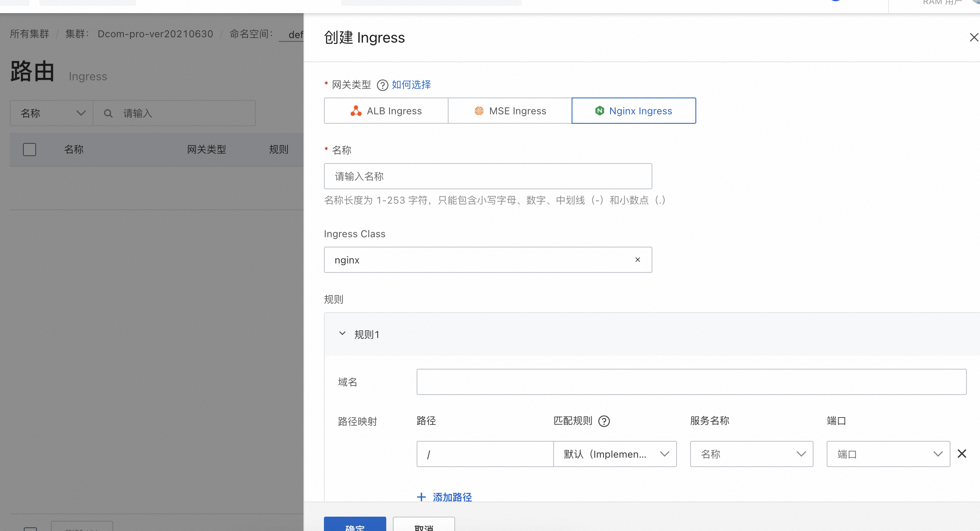Click the search magnifier icon
Viewport: 980px width, 531px height.
(108, 113)
